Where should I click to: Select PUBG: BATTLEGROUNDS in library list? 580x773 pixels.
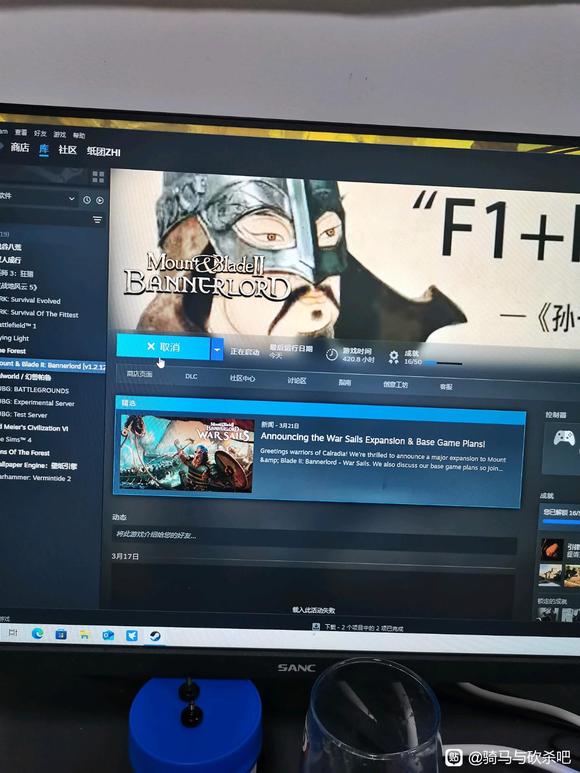(x=34, y=390)
